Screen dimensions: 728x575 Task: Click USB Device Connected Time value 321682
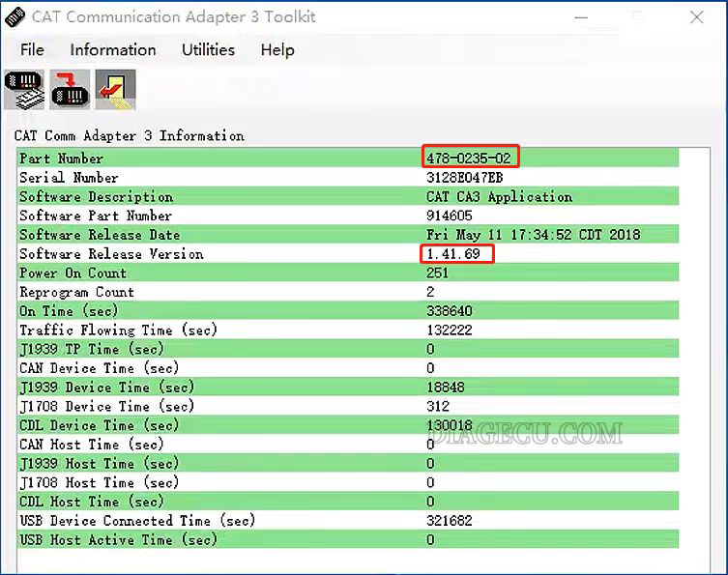click(x=450, y=521)
